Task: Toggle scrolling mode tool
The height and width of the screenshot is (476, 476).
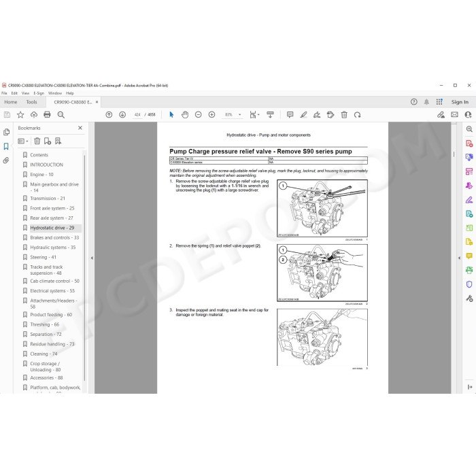Action: click(270, 115)
